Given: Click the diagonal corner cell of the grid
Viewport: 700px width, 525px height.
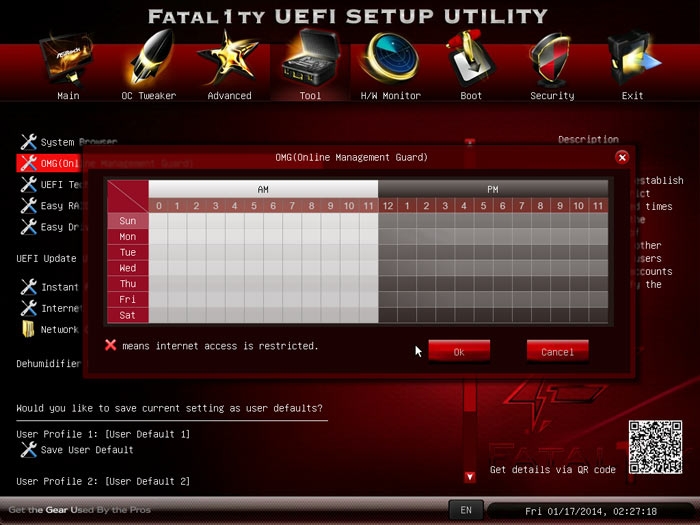Looking at the screenshot, I should coord(128,196).
